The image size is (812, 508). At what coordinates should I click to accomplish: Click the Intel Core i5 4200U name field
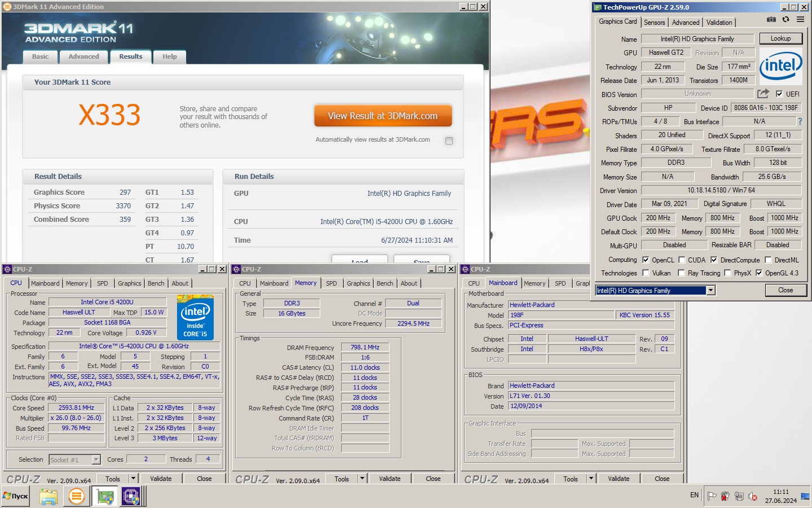(107, 302)
